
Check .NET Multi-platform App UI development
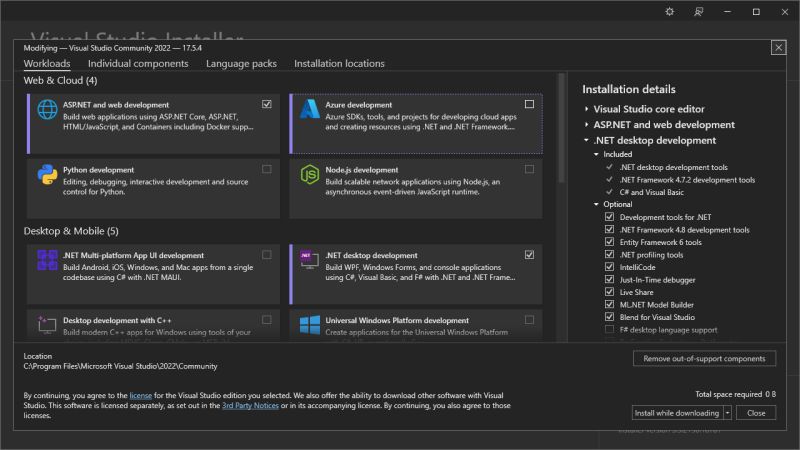(x=267, y=255)
